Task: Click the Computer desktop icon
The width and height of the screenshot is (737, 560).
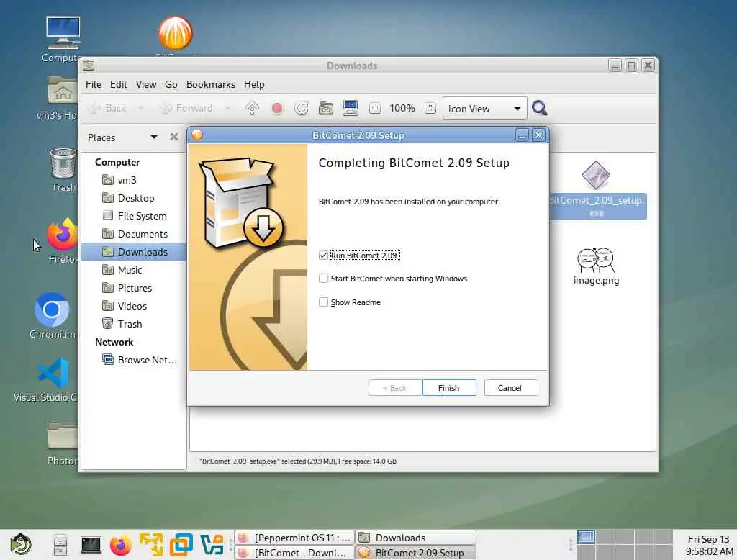Action: tap(63, 33)
